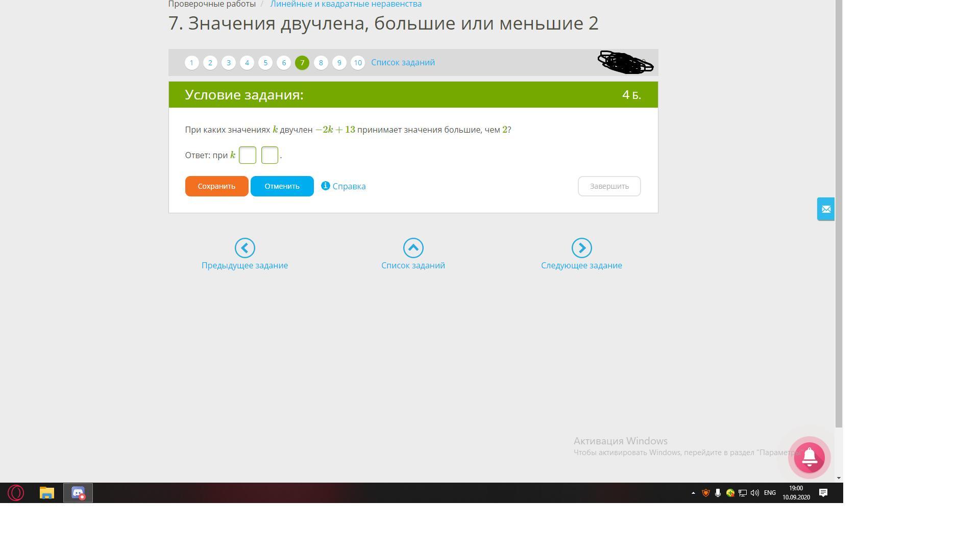
Task: Open Opera browser in the taskbar
Action: coord(16,493)
